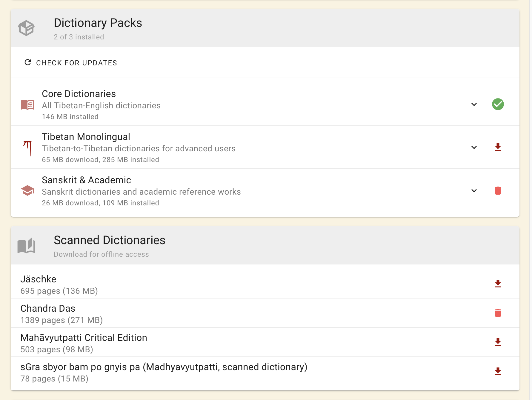The height and width of the screenshot is (400, 532).
Task: Download the Jäschke scanned dictionary
Action: 498,284
